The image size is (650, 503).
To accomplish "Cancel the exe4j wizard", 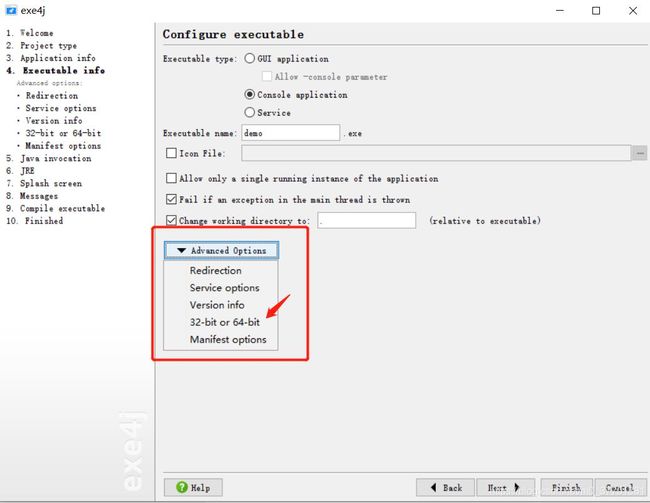I will pos(620,488).
